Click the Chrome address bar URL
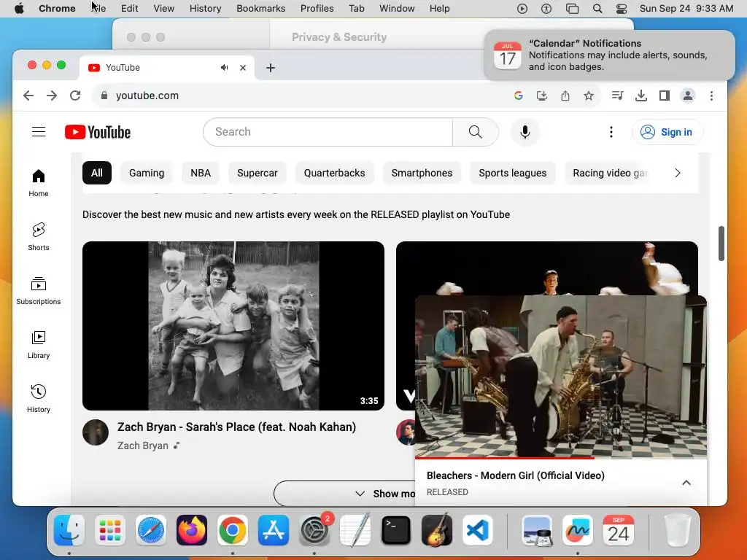 [147, 96]
